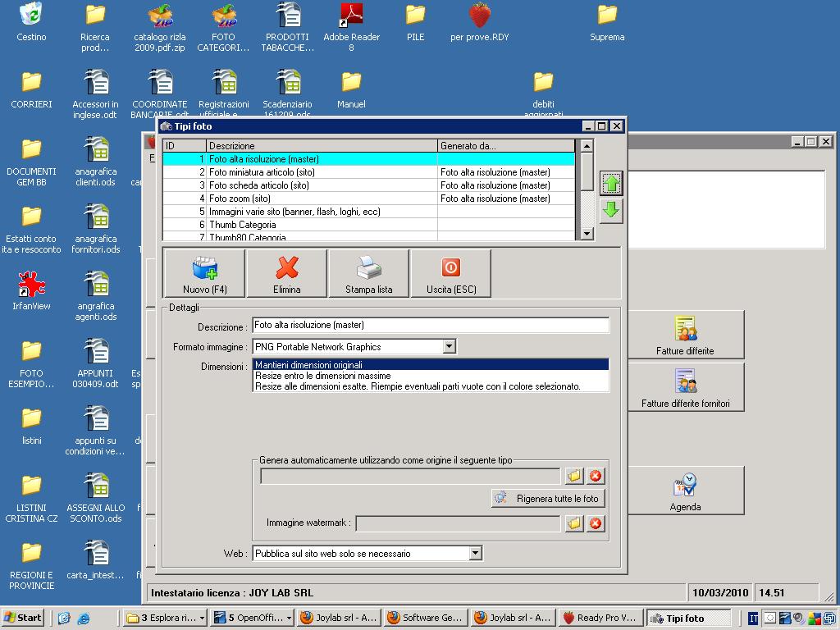
Task: Select row 'Foto alta risoluzione (master)' in list
Action: [x=368, y=159]
